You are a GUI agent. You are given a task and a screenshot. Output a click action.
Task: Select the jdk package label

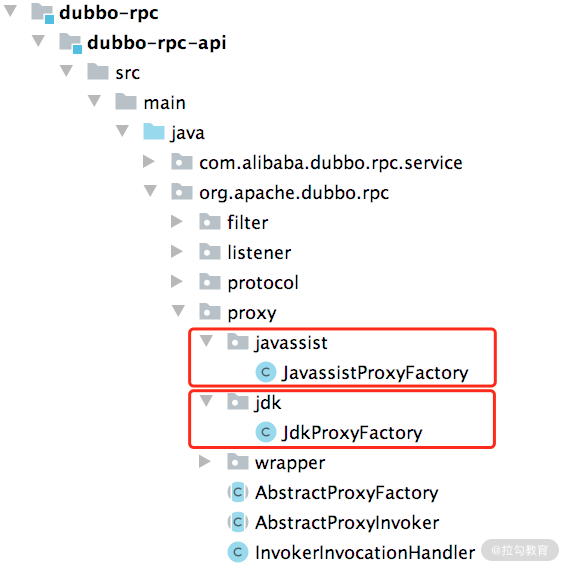268,402
